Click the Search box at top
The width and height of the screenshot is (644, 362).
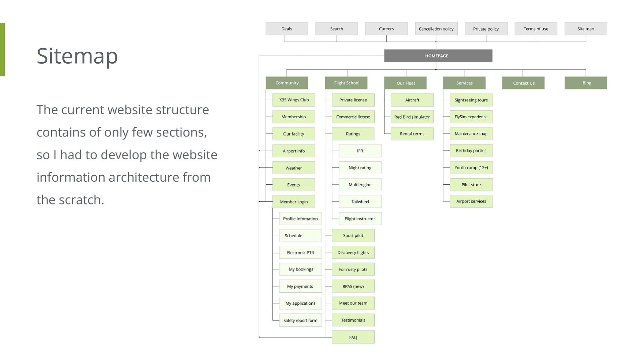coord(336,29)
